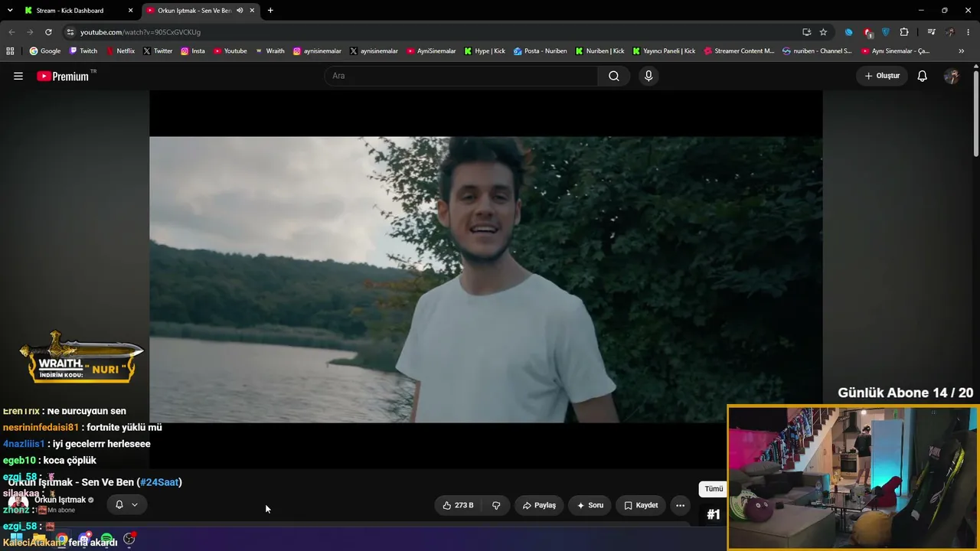The height and width of the screenshot is (551, 980).
Task: Click the Soru ask button
Action: click(x=590, y=505)
